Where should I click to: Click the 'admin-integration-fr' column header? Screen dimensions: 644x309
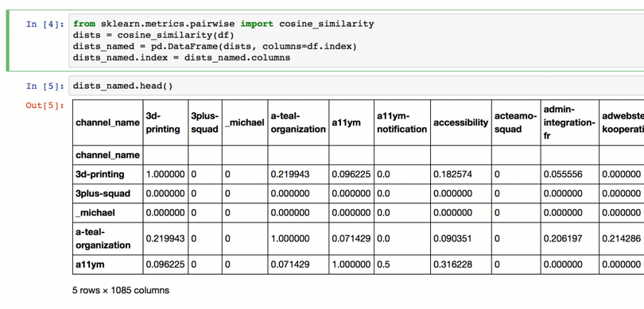coord(568,122)
